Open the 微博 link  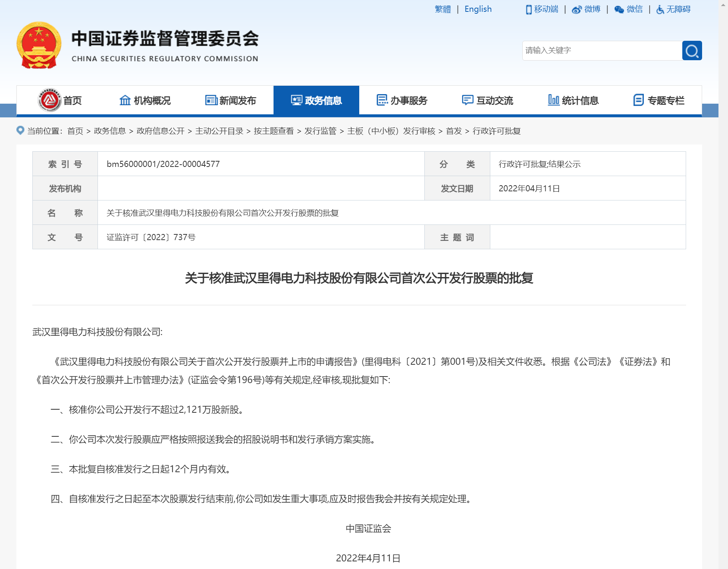592,9
